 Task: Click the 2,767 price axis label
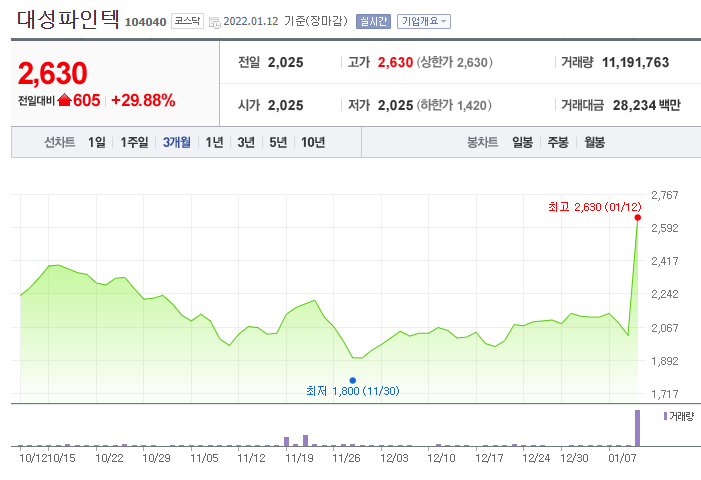click(665, 195)
